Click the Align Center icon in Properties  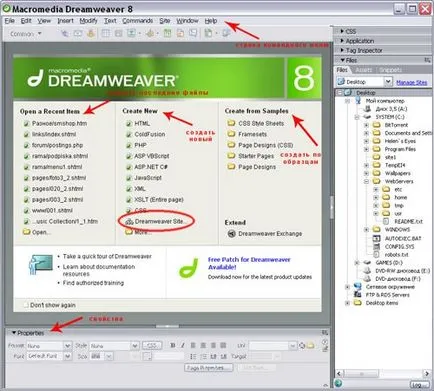pyautogui.click(x=203, y=345)
